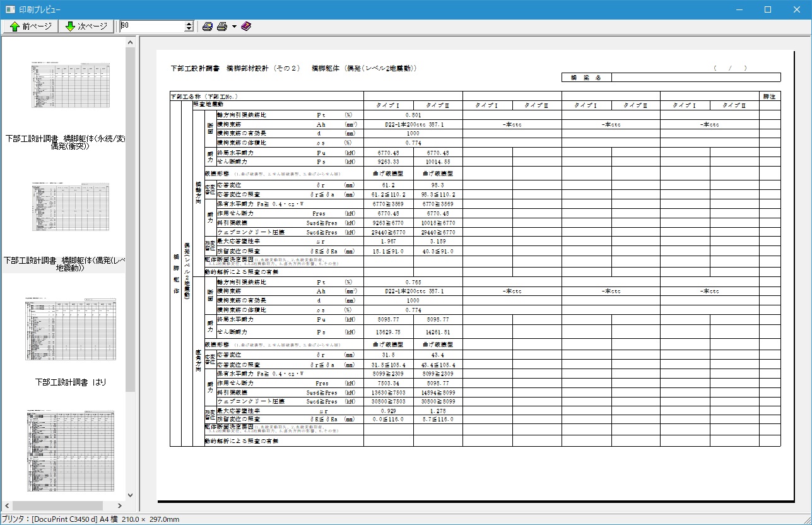
Task: Click the shear capacity value 9263.33
Action: coord(388,162)
